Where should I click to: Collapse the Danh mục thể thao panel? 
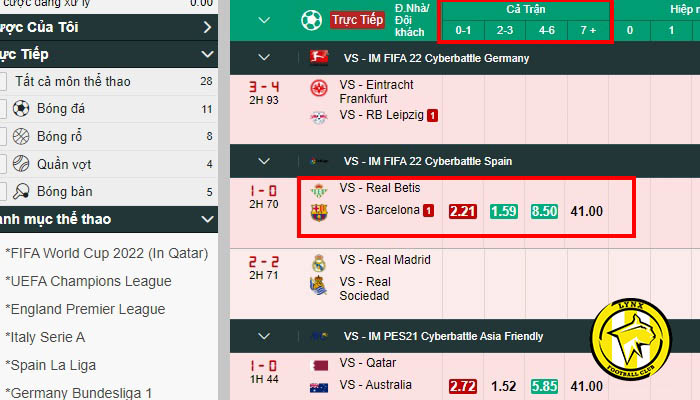point(207,219)
